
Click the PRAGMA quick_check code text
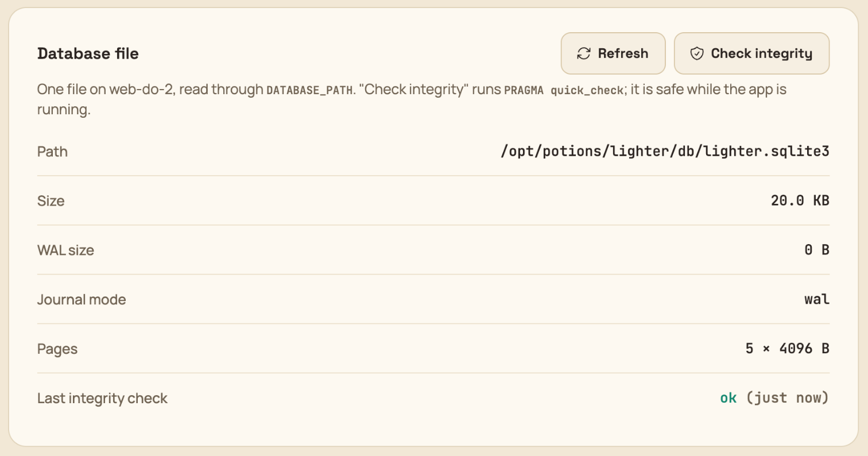click(x=563, y=90)
